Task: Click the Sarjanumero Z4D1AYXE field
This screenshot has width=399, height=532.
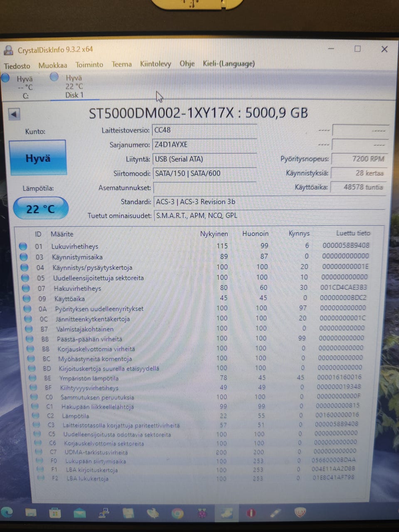Action: [x=204, y=145]
